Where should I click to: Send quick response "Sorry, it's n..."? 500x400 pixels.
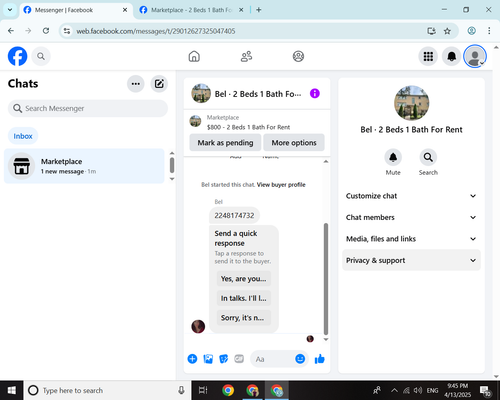pyautogui.click(x=244, y=317)
